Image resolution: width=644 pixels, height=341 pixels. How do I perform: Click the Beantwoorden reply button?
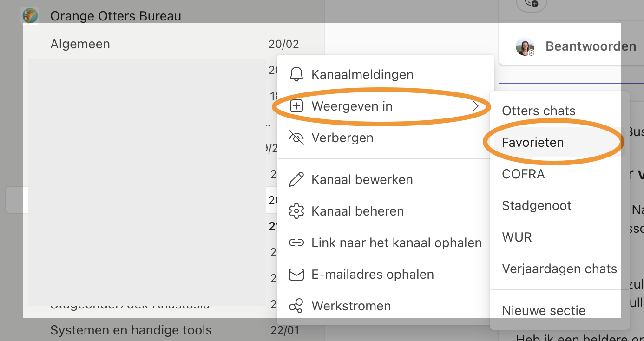click(576, 46)
